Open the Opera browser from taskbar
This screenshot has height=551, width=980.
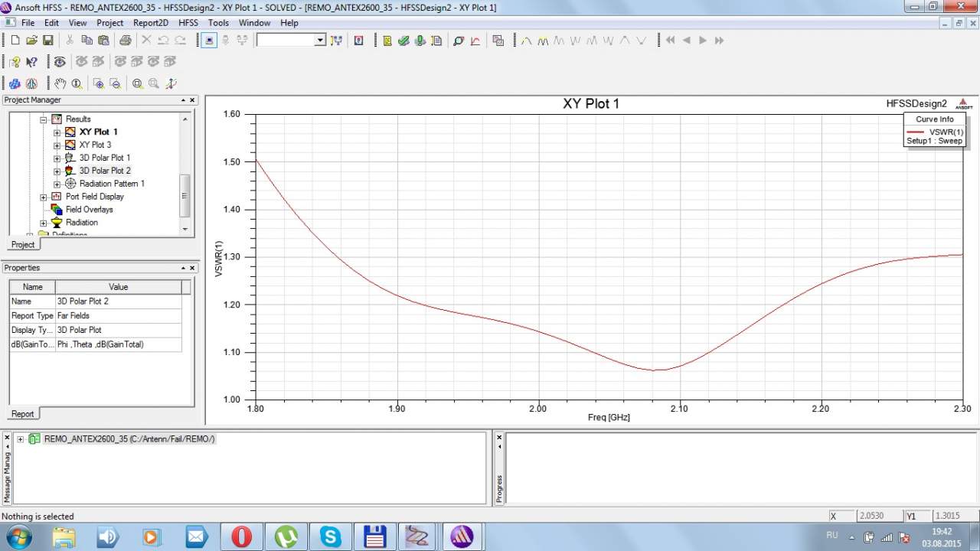point(241,536)
